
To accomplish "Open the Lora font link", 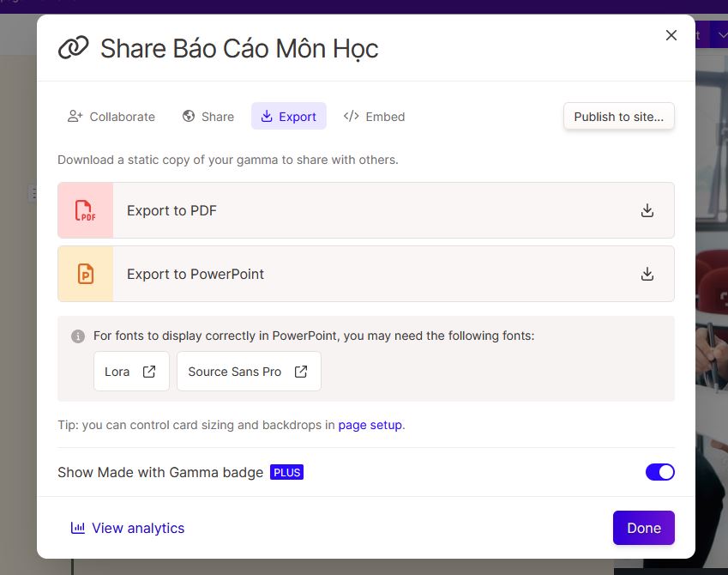I will (x=131, y=372).
